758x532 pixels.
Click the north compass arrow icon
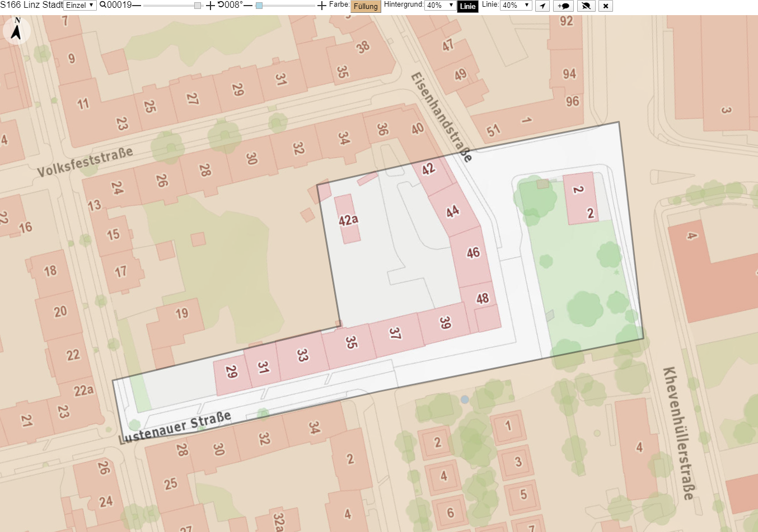(x=17, y=31)
